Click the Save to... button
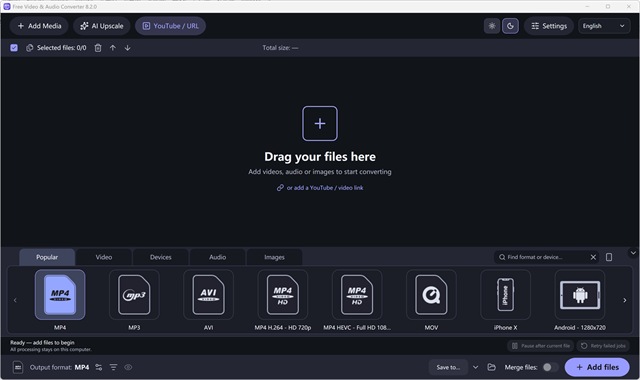The image size is (640, 380). (448, 367)
